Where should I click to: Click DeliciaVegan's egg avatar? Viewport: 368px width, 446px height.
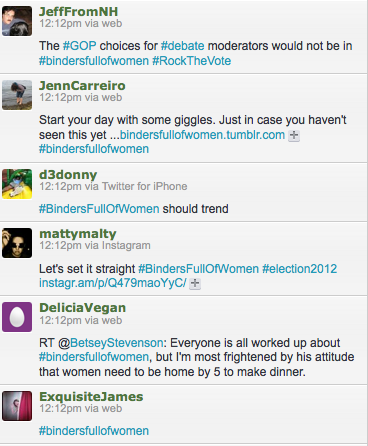(x=17, y=317)
